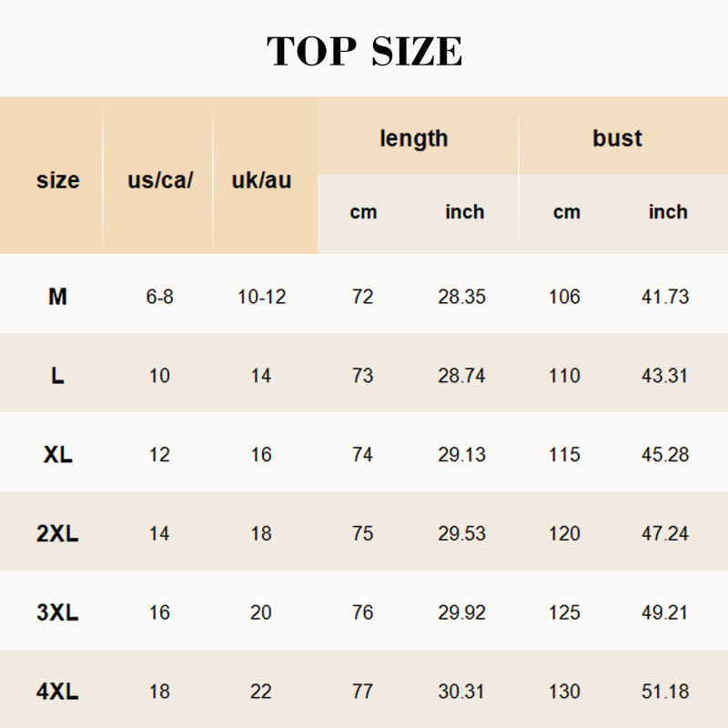Select 'cm' subheader under length
This screenshot has width=728, height=728.
coord(363,212)
